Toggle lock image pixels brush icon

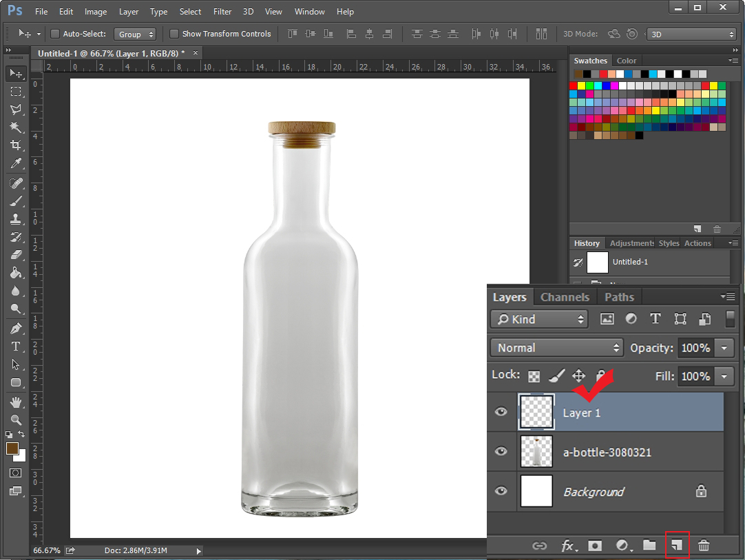(556, 376)
